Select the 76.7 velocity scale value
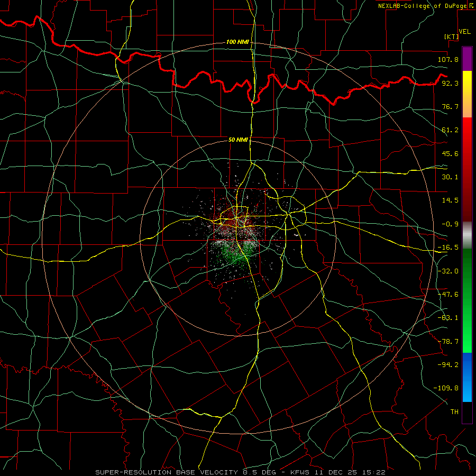The width and height of the screenshot is (476, 476). (450, 106)
